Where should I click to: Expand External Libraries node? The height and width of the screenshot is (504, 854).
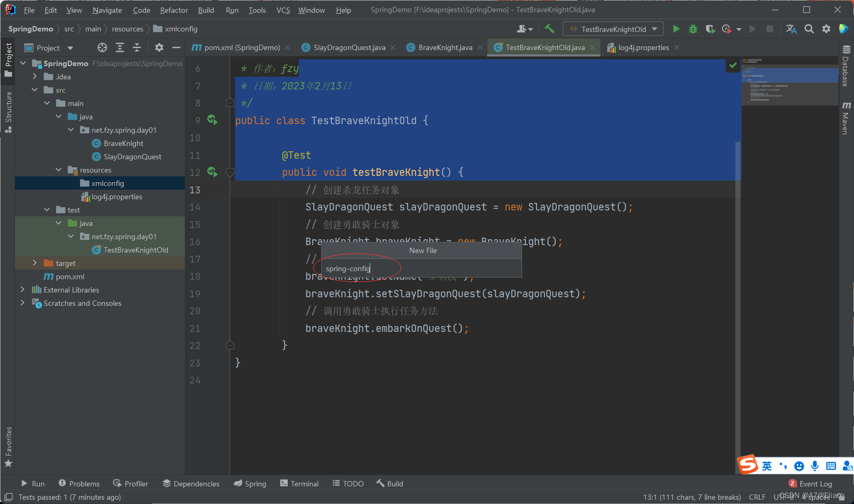22,289
